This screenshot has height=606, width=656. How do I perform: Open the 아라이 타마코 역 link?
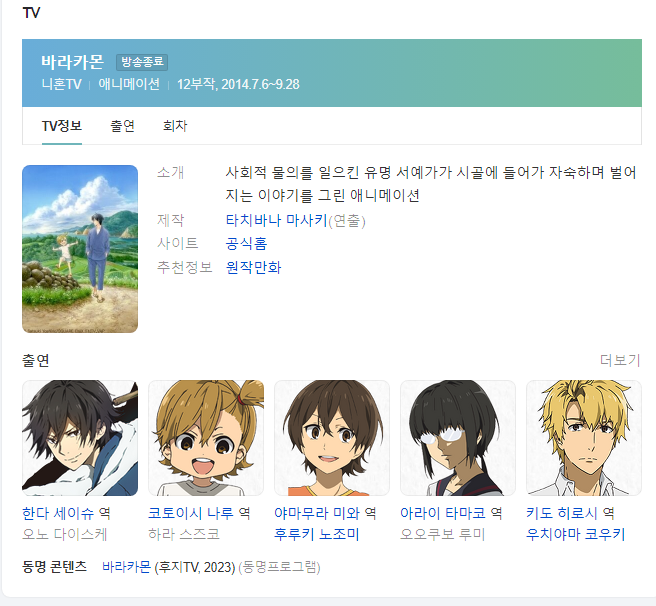click(451, 513)
